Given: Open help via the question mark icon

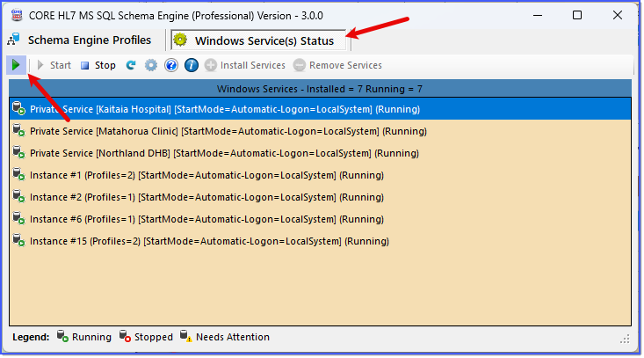Looking at the screenshot, I should (170, 65).
